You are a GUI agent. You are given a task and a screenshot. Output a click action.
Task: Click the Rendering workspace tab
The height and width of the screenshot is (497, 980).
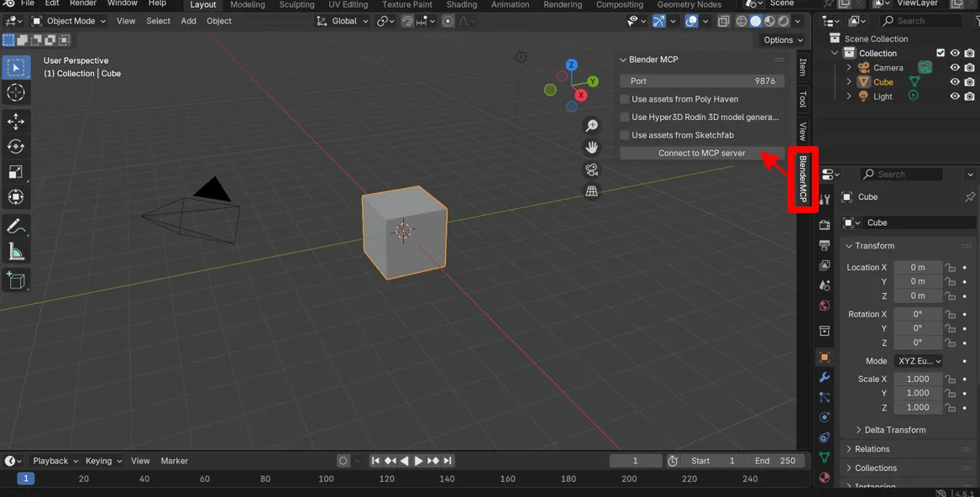click(x=563, y=5)
